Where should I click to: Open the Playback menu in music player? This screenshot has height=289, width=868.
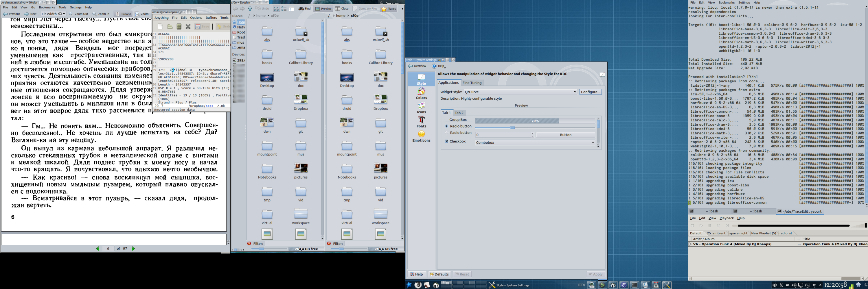727,218
